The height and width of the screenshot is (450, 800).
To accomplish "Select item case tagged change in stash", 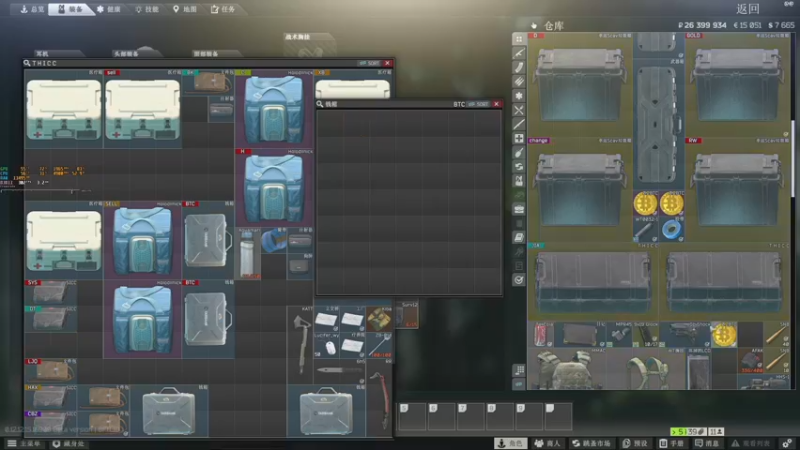I will click(580, 190).
